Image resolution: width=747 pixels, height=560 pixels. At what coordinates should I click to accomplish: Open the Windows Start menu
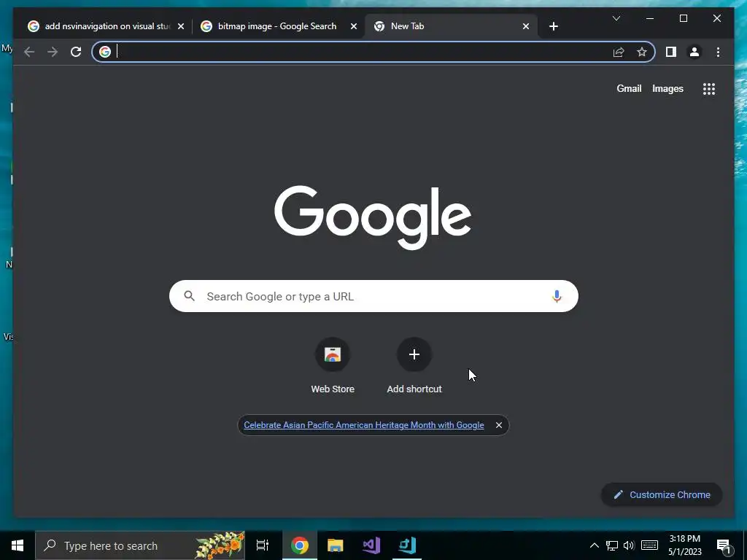[18, 545]
